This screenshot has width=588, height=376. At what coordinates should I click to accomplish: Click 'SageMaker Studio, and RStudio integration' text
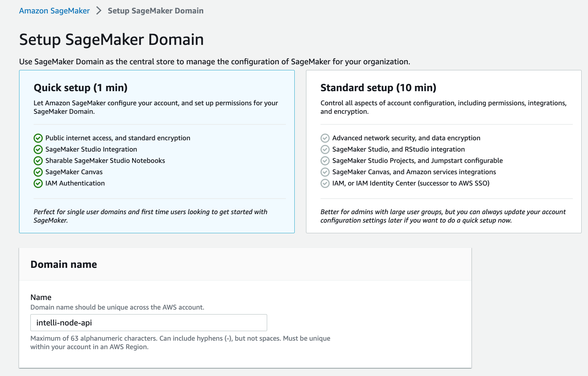coord(399,149)
